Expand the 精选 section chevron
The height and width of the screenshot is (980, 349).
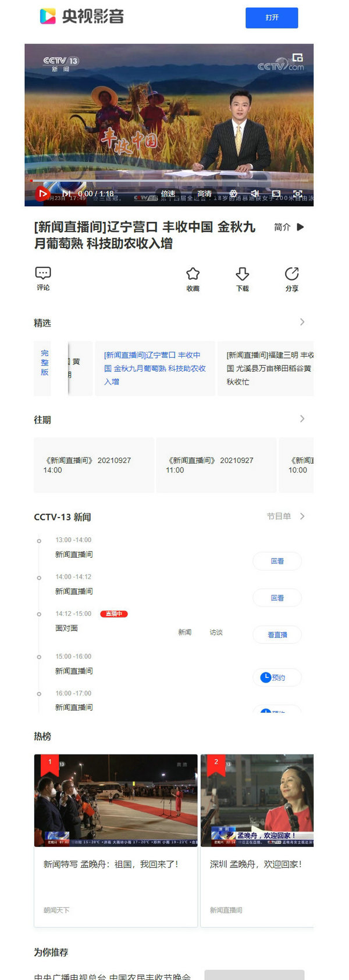pos(302,322)
